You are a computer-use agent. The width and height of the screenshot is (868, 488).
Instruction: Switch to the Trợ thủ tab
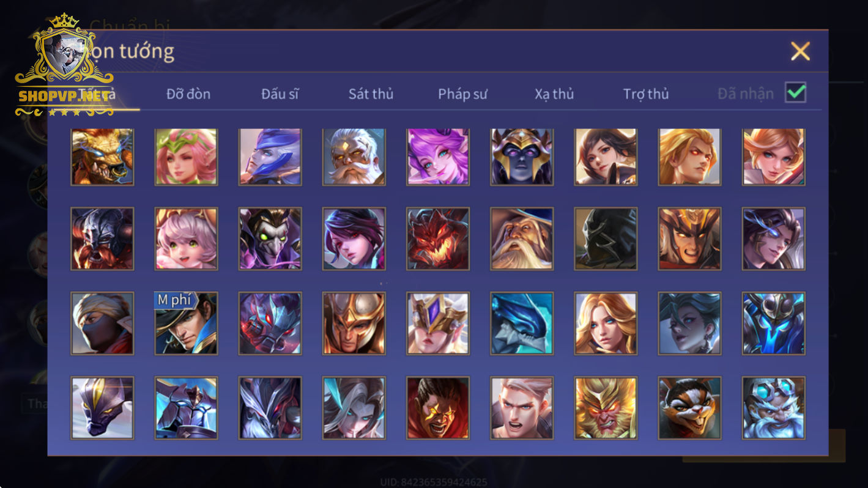tap(646, 94)
